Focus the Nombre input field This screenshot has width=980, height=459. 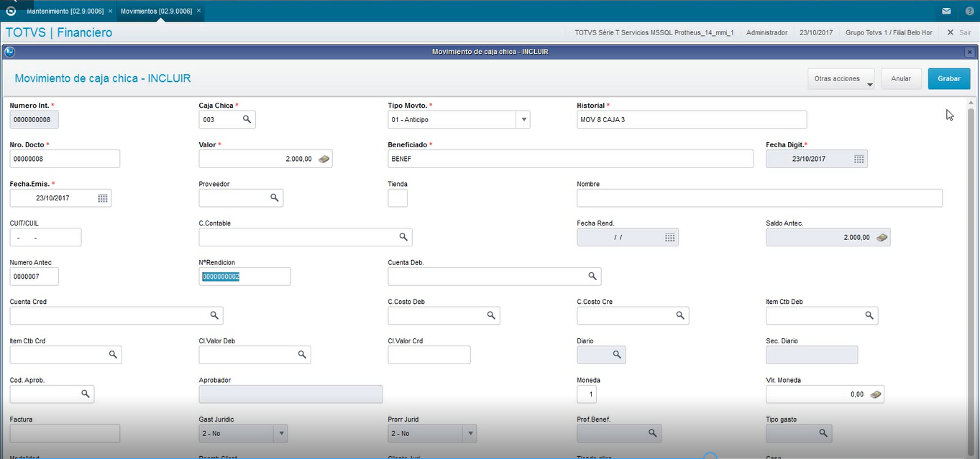pyautogui.click(x=759, y=198)
